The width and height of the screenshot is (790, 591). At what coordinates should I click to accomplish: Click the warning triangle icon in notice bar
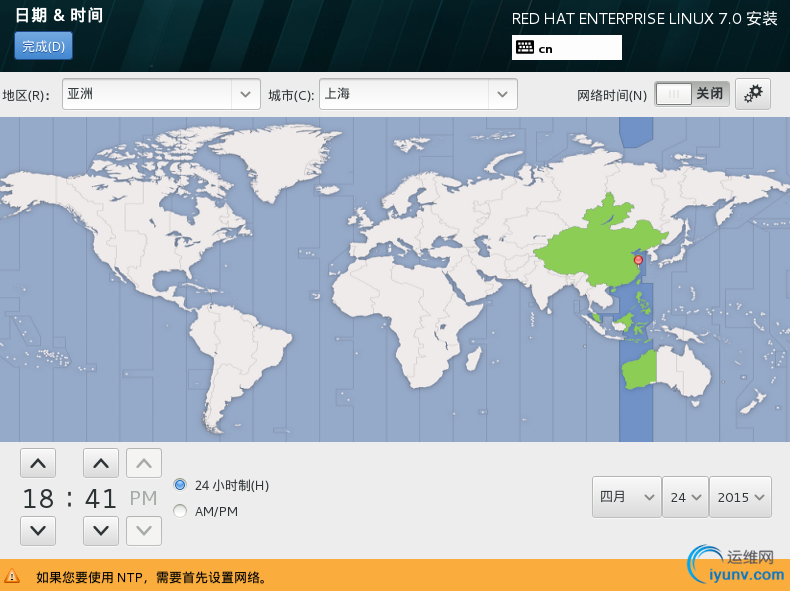[12, 576]
